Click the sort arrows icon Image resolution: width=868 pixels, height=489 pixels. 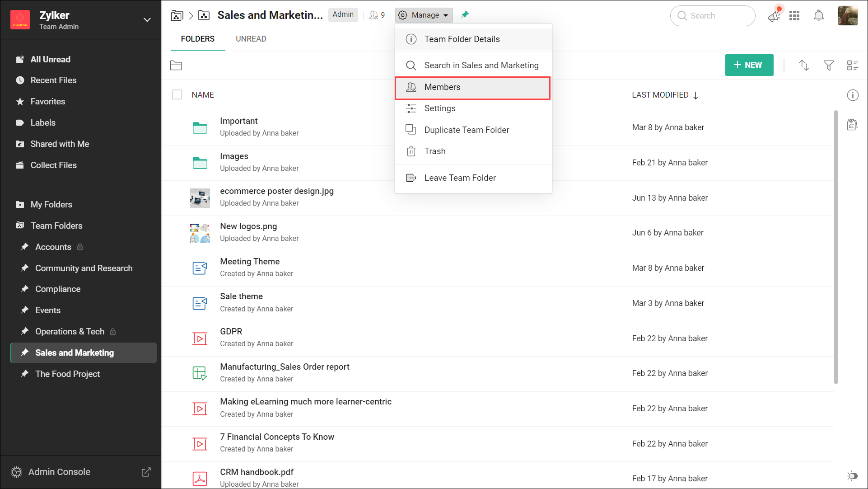coord(804,66)
